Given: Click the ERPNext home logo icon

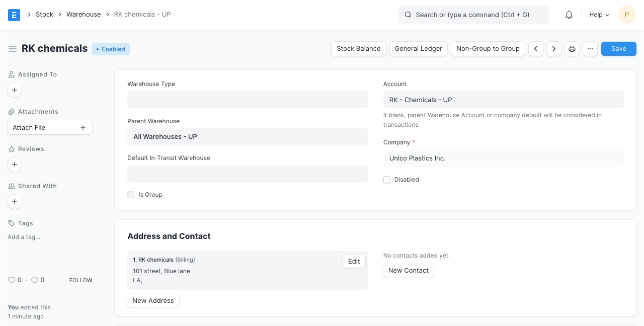Looking at the screenshot, I should point(14,15).
